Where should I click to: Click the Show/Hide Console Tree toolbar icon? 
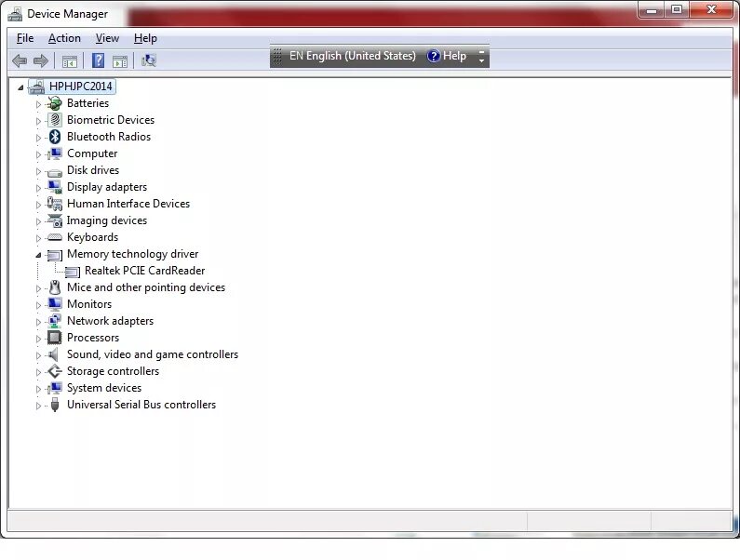coord(70,60)
